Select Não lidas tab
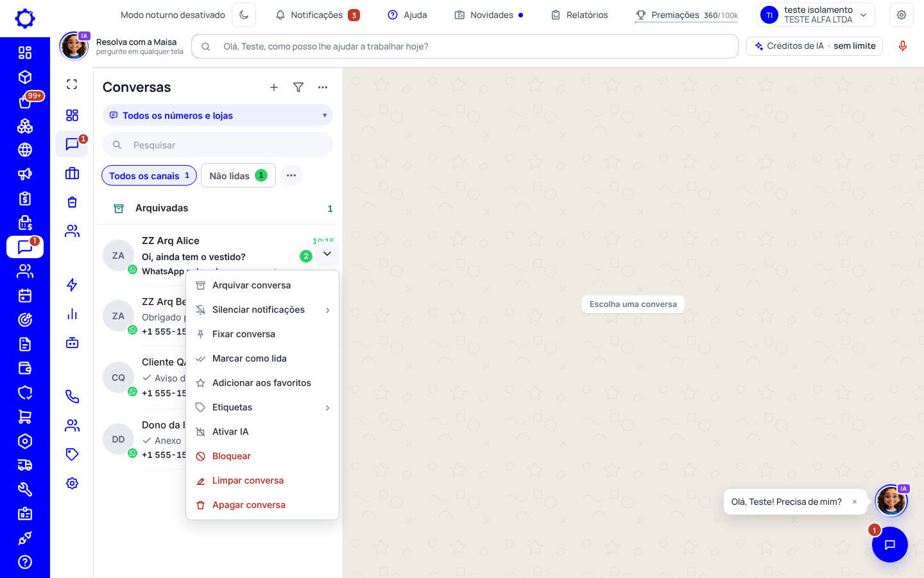 [238, 175]
